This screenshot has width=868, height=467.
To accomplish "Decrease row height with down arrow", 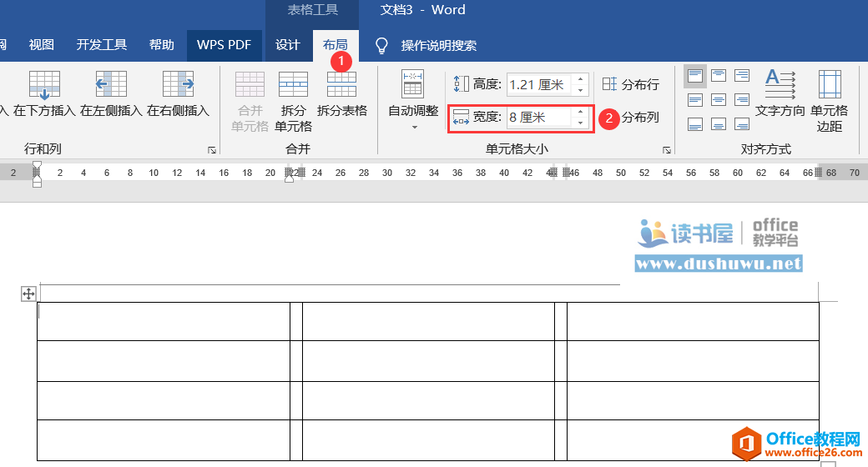I will [580, 90].
